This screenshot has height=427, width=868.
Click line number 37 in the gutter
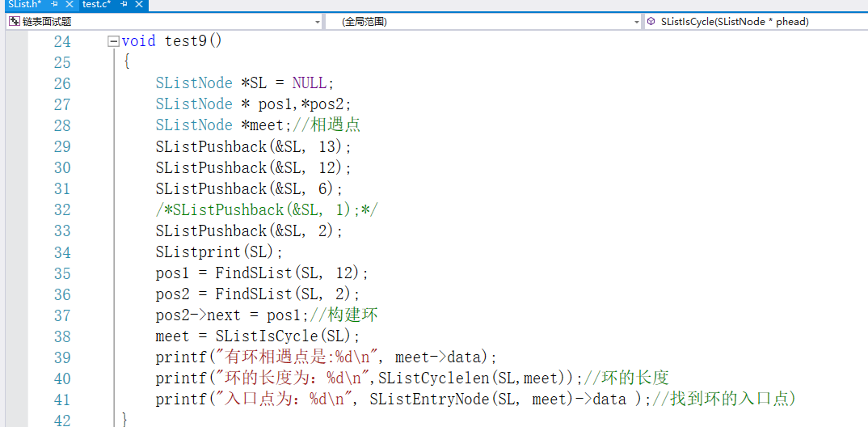[x=62, y=315]
